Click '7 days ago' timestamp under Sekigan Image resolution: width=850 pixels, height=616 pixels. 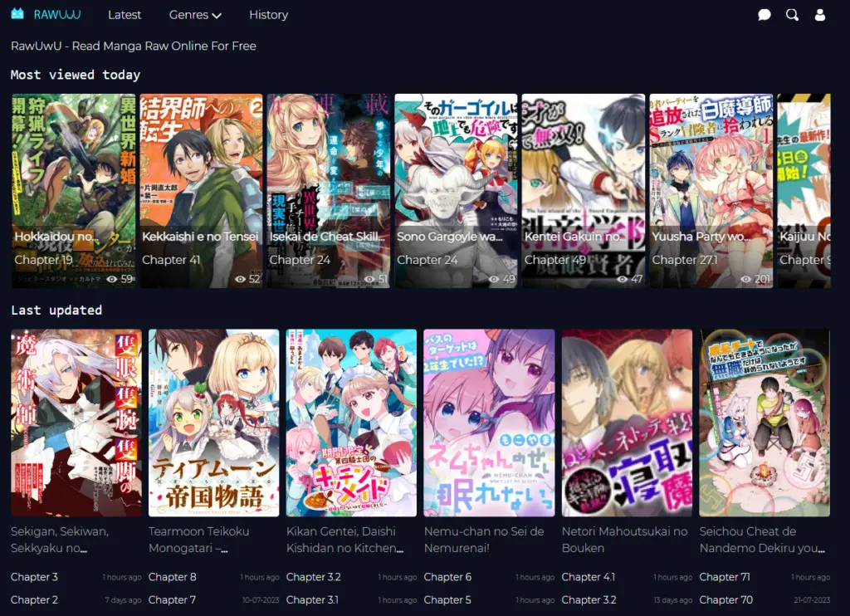[123, 600]
